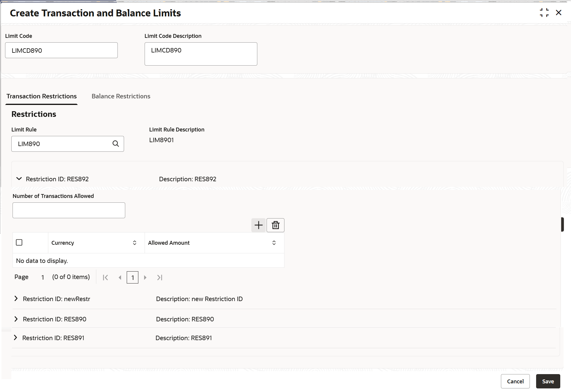Add a new currency row with plus icon
Viewport: 571px width, 392px height.
coord(259,225)
